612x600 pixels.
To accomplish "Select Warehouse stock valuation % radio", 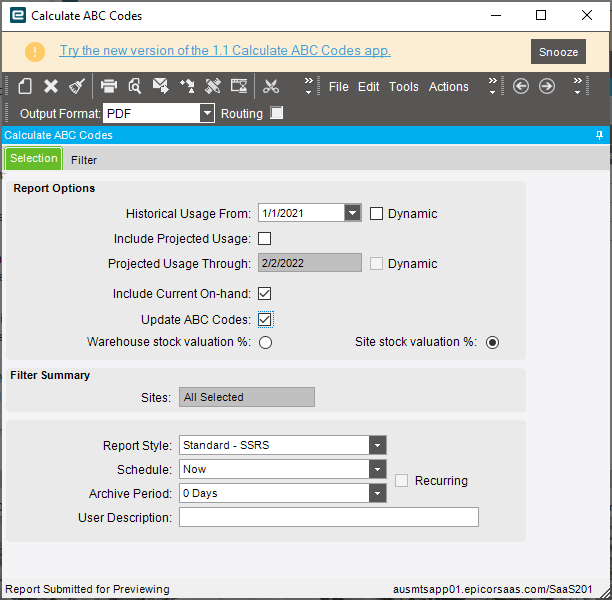I will (x=265, y=342).
